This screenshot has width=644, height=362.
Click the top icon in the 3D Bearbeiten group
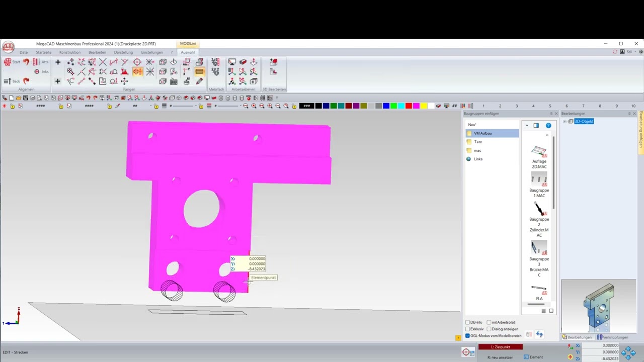point(273,62)
